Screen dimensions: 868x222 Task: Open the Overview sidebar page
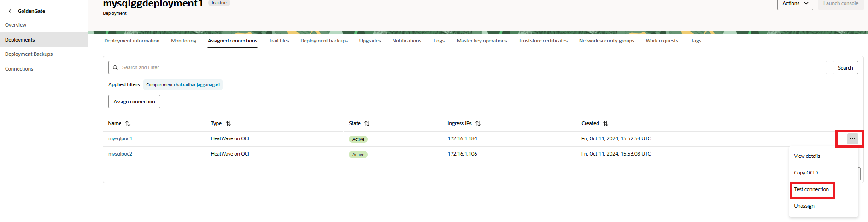click(x=16, y=25)
